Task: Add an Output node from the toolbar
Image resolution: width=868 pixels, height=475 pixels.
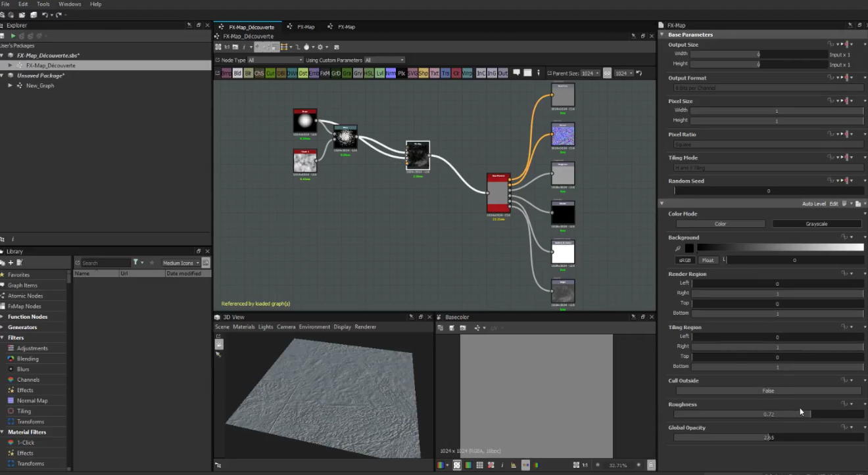Action: point(503,73)
